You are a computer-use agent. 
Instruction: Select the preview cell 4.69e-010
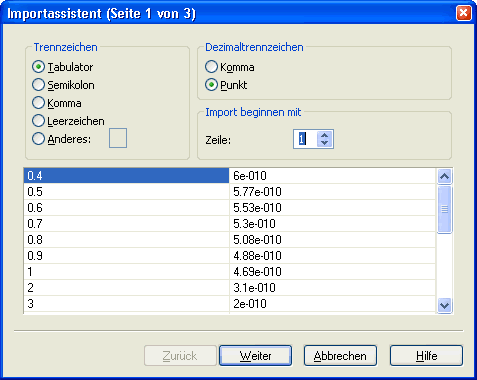coord(332,272)
